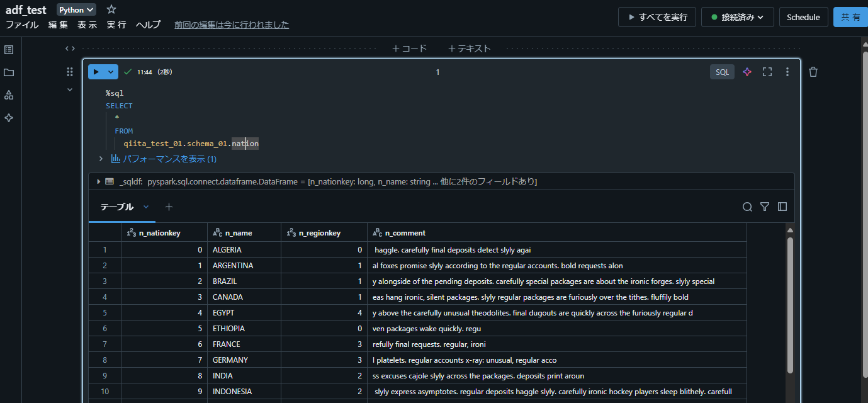Open the colorful AI assistant icon in cell
Image resolution: width=868 pixels, height=403 pixels.
click(747, 72)
